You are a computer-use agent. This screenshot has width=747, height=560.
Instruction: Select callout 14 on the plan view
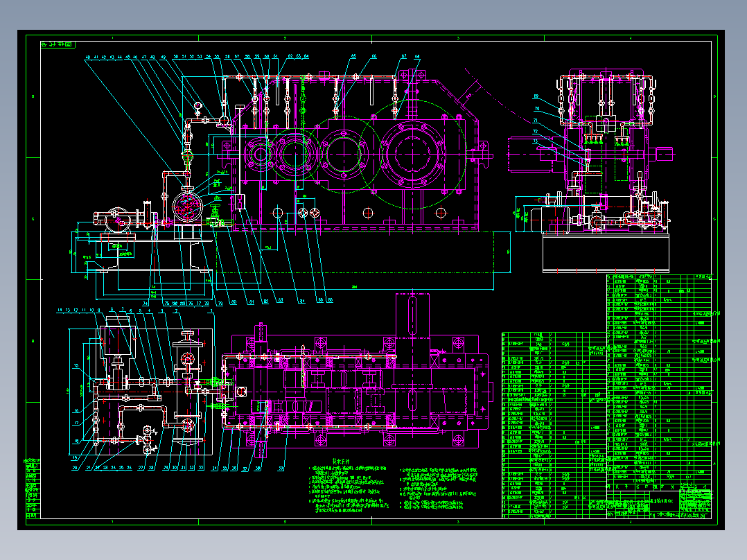pyautogui.click(x=60, y=310)
